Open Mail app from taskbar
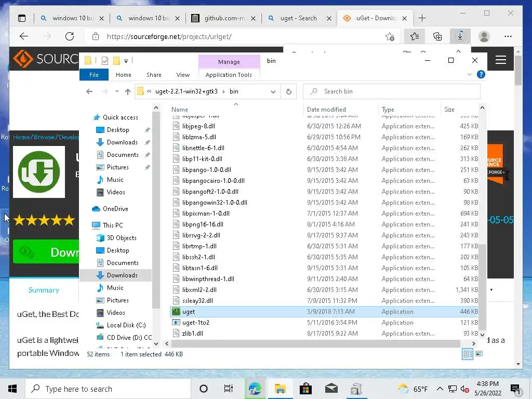Image resolution: width=532 pixels, height=399 pixels. coord(331,389)
